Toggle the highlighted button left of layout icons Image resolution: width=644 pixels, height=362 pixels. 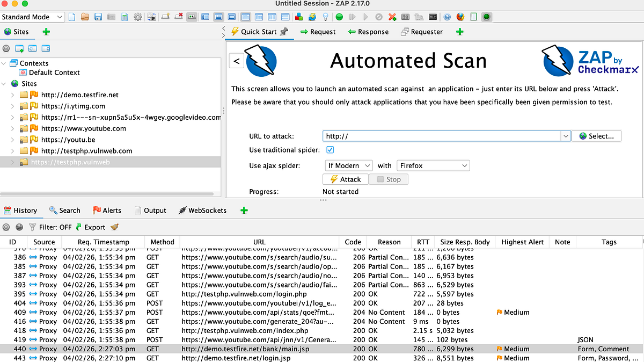tap(192, 17)
